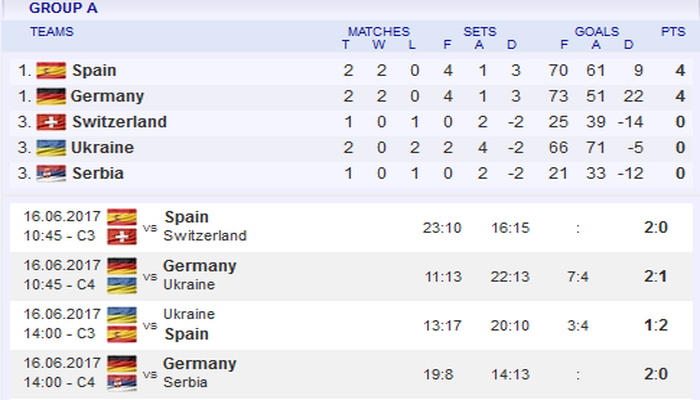This screenshot has width=700, height=400.
Task: Select the 1:2 Ukraine vs Spain result
Action: [x=656, y=325]
